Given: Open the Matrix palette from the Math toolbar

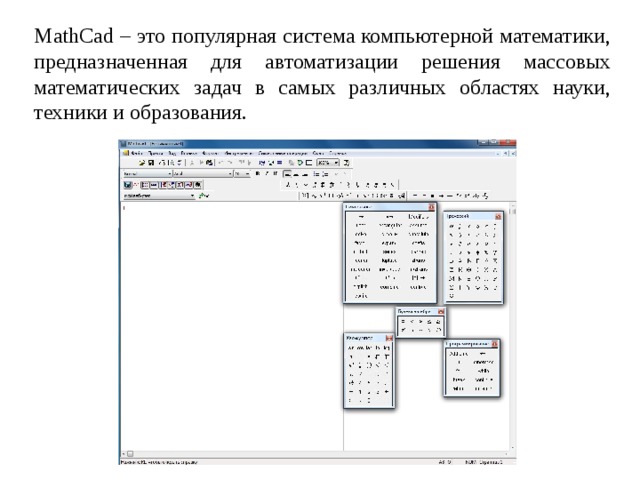Looking at the screenshot, I should pyautogui.click(x=145, y=185).
